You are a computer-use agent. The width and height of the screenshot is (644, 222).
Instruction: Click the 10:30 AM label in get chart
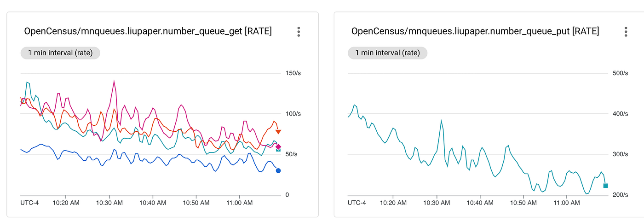click(109, 202)
